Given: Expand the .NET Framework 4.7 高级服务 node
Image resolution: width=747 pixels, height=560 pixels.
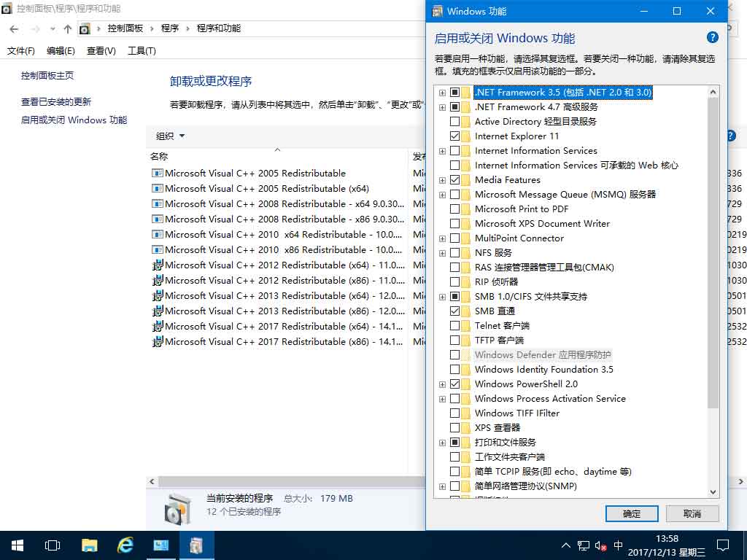Looking at the screenshot, I should coord(443,108).
